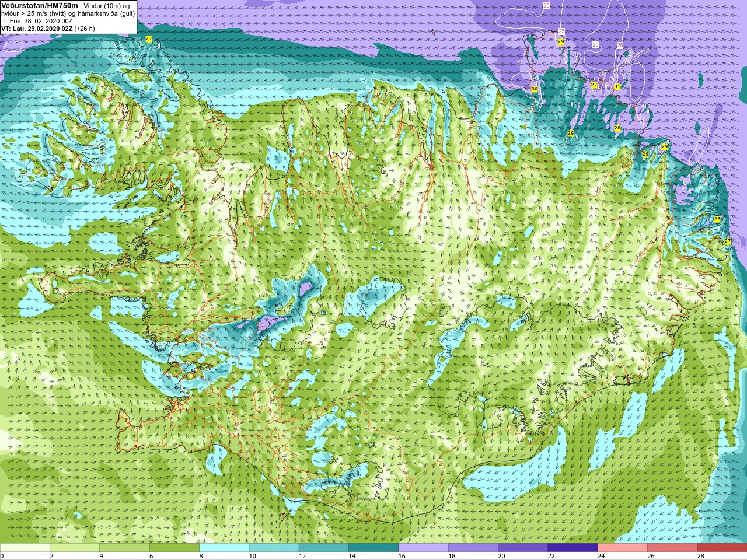This screenshot has height=560, width=747.
Task: Select the salmon 26–28 m/s legend swatch
Action: pos(672,548)
